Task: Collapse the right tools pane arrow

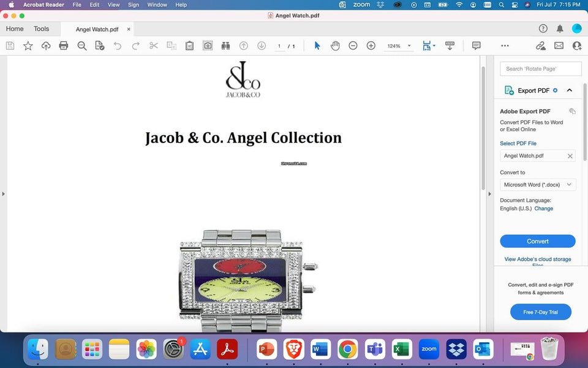Action: pyautogui.click(x=489, y=194)
